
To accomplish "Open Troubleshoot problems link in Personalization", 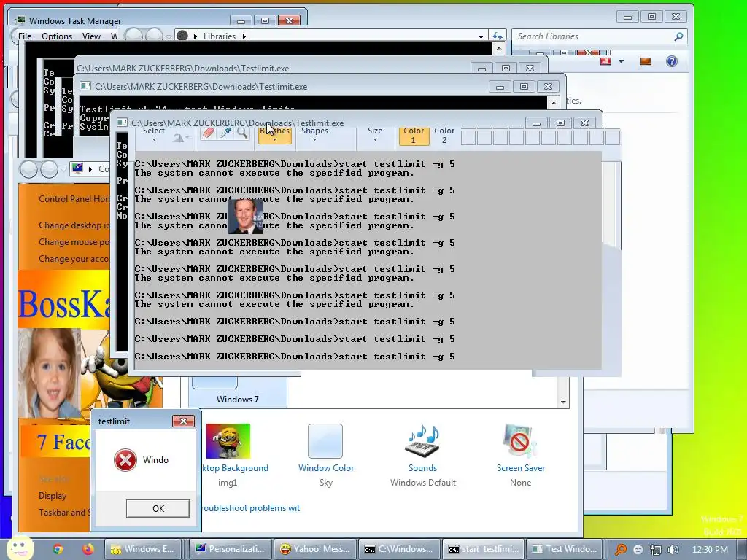I will point(251,508).
